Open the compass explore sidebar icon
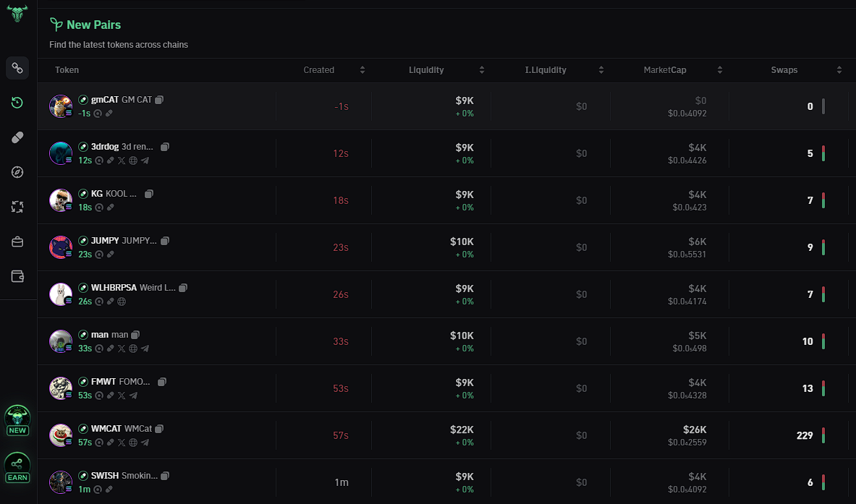Screen dimensions: 856x504 (17, 172)
